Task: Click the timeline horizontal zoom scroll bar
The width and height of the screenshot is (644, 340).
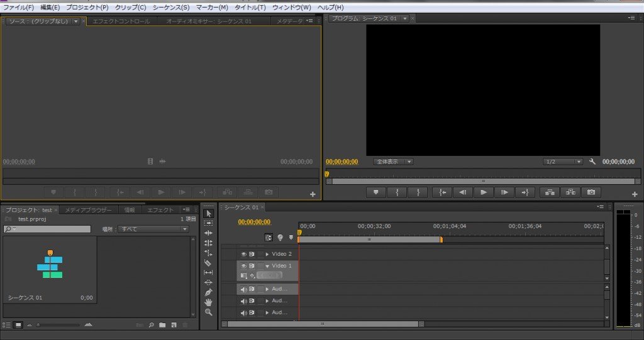Action: [323, 324]
